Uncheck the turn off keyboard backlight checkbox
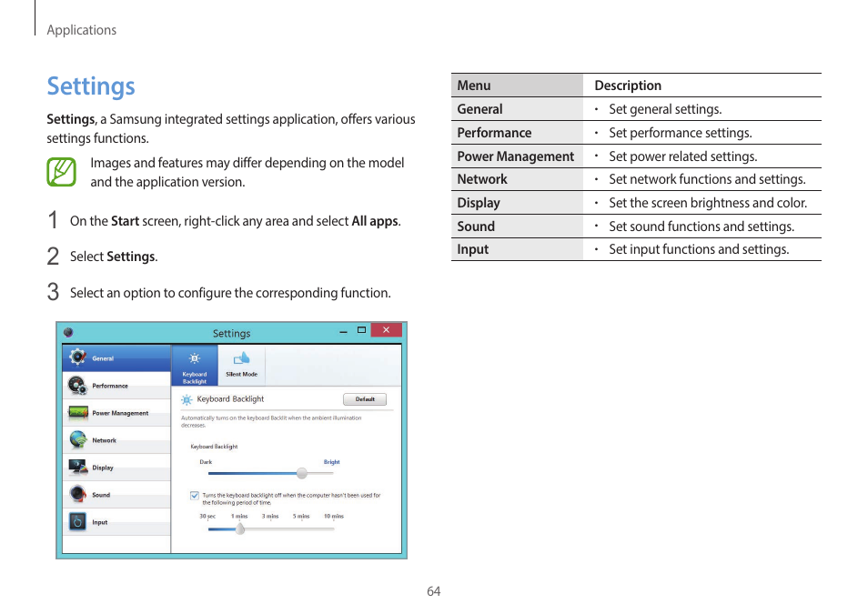The height and width of the screenshot is (614, 868). tap(195, 496)
